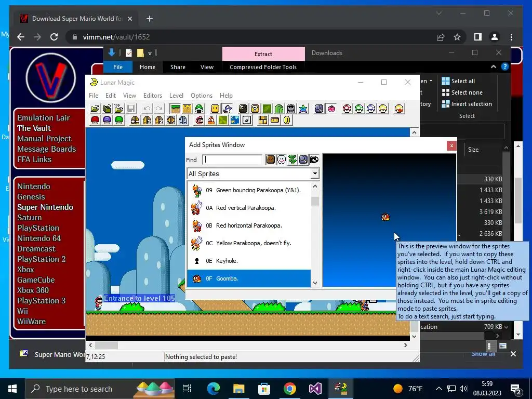This screenshot has width=532, height=399.
Task: Click Select all in File Explorer ribbon
Action: point(458,81)
